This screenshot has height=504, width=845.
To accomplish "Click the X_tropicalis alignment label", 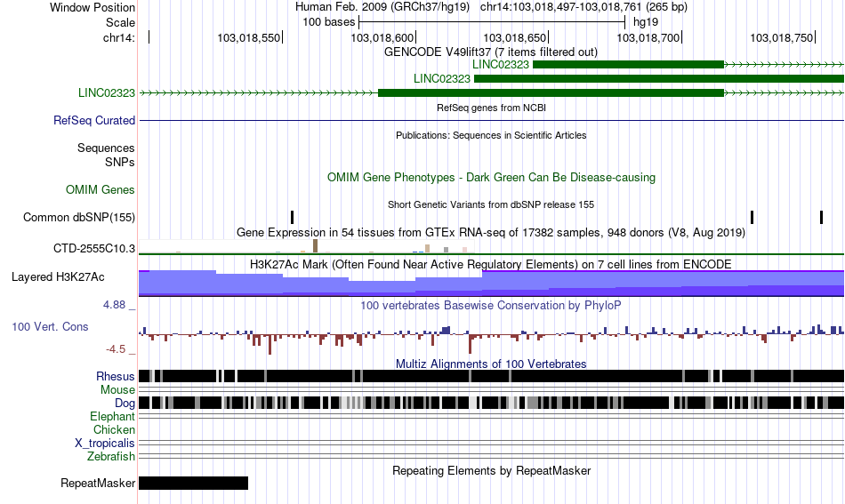I will coord(105,443).
